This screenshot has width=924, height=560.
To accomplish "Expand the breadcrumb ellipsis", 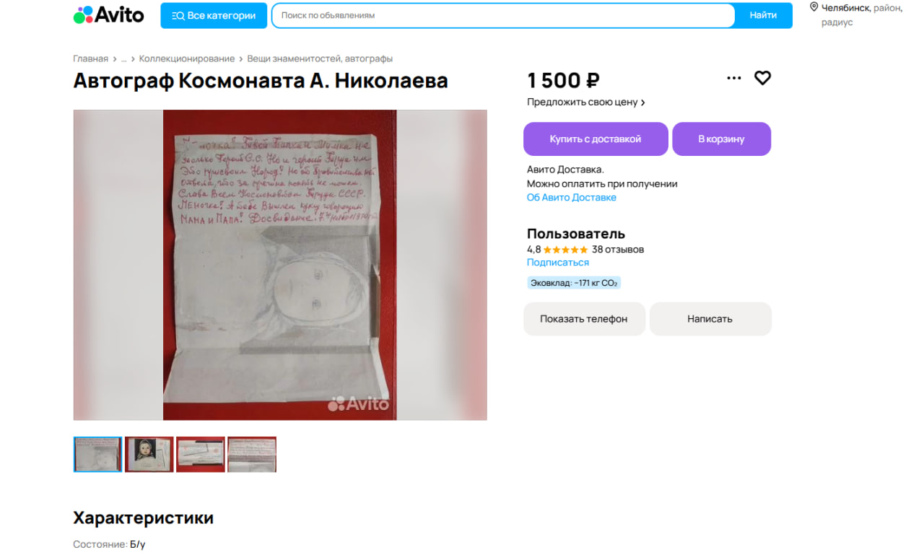I will pos(123,58).
